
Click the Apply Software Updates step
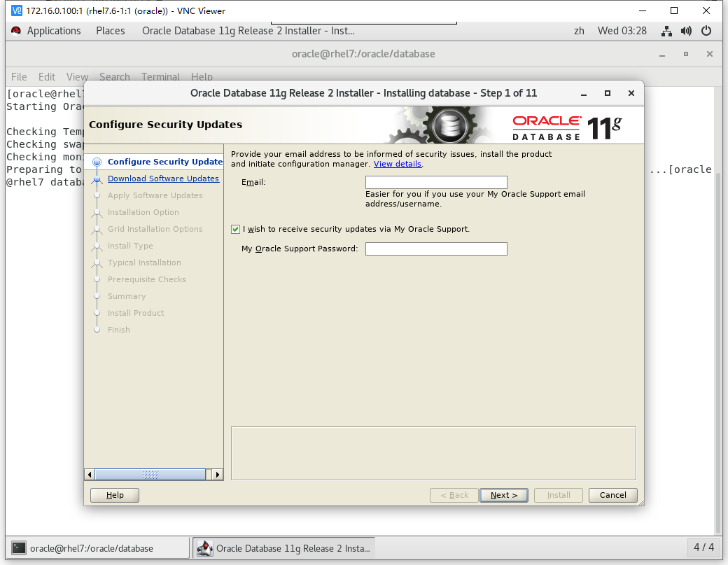tap(155, 195)
